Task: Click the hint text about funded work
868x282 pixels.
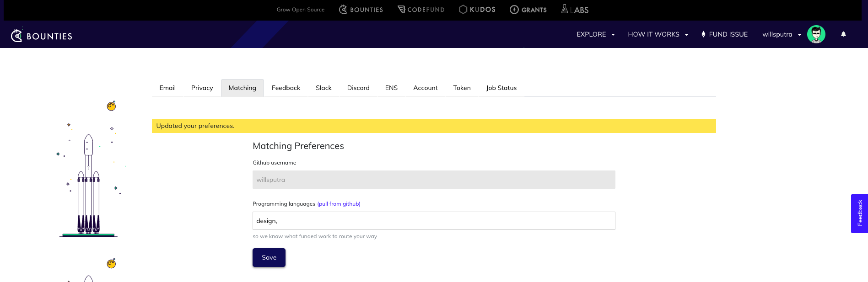Action: tap(315, 236)
